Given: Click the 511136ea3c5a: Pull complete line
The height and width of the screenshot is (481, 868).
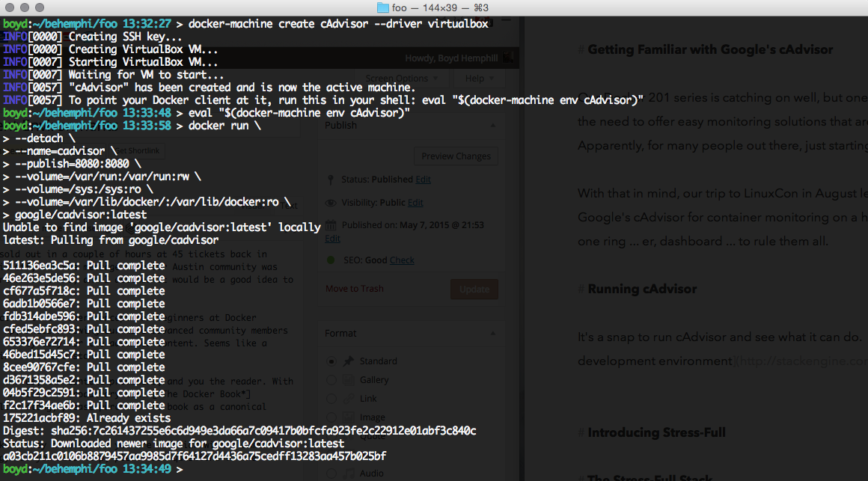Looking at the screenshot, I should [84, 266].
